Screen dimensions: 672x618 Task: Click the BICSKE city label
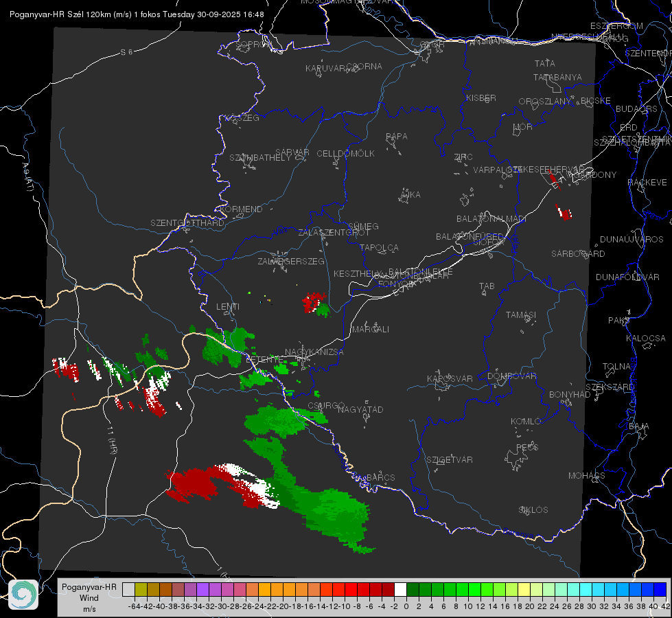tap(595, 101)
